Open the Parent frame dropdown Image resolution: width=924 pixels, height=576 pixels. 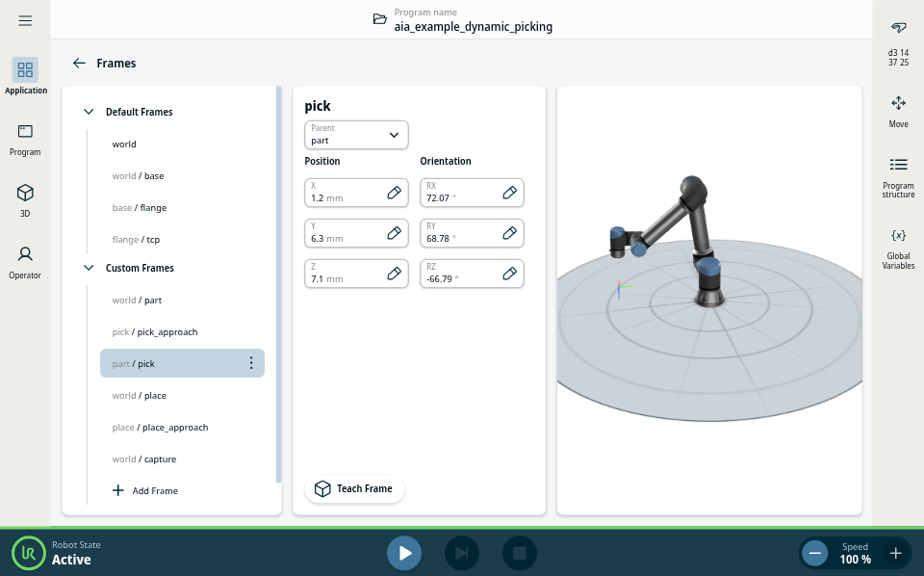point(356,135)
